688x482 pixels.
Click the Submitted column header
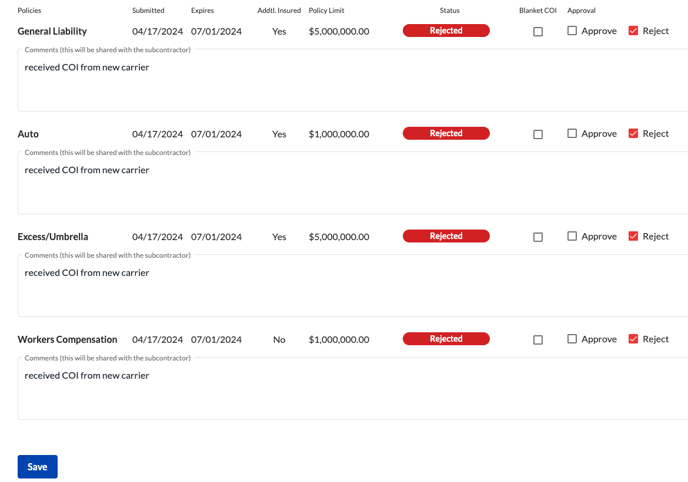tap(148, 10)
